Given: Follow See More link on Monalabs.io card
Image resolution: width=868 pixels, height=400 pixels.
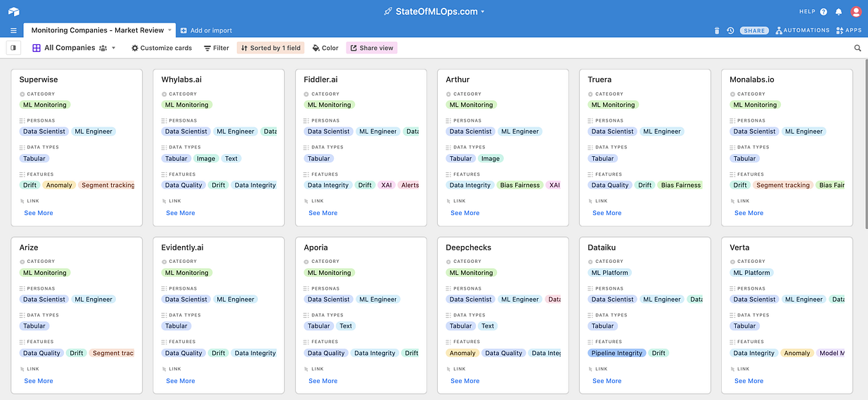Looking at the screenshot, I should click(x=749, y=213).
